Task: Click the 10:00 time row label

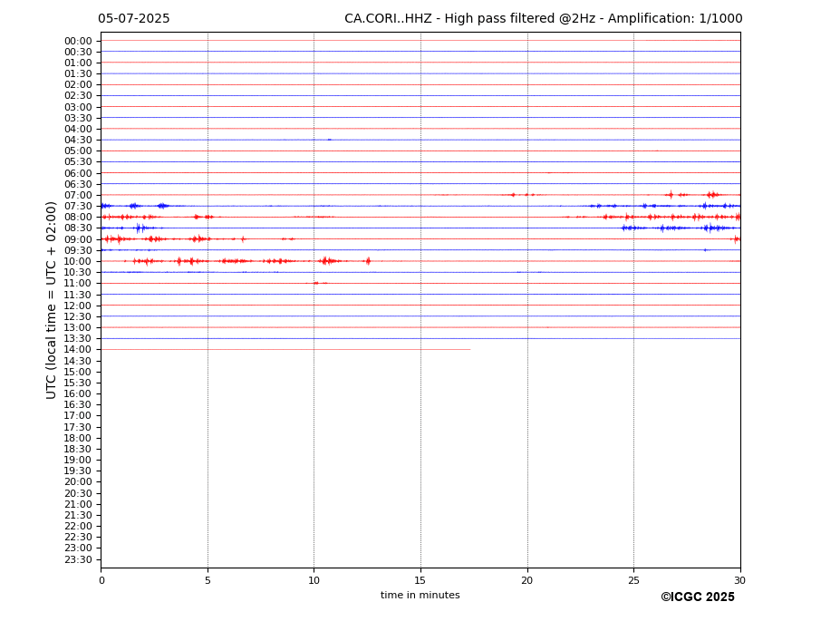Action: tap(78, 262)
